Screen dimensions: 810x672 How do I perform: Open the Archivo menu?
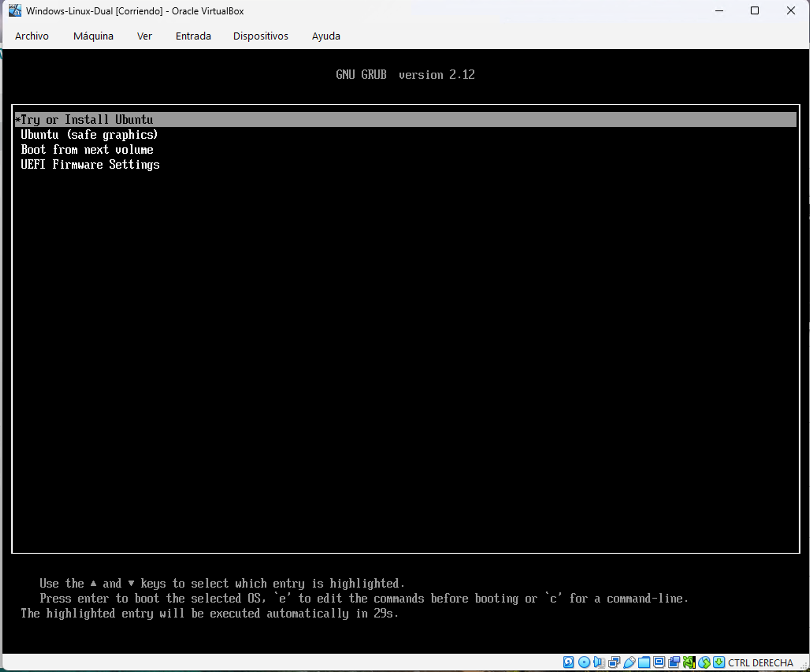pos(32,36)
